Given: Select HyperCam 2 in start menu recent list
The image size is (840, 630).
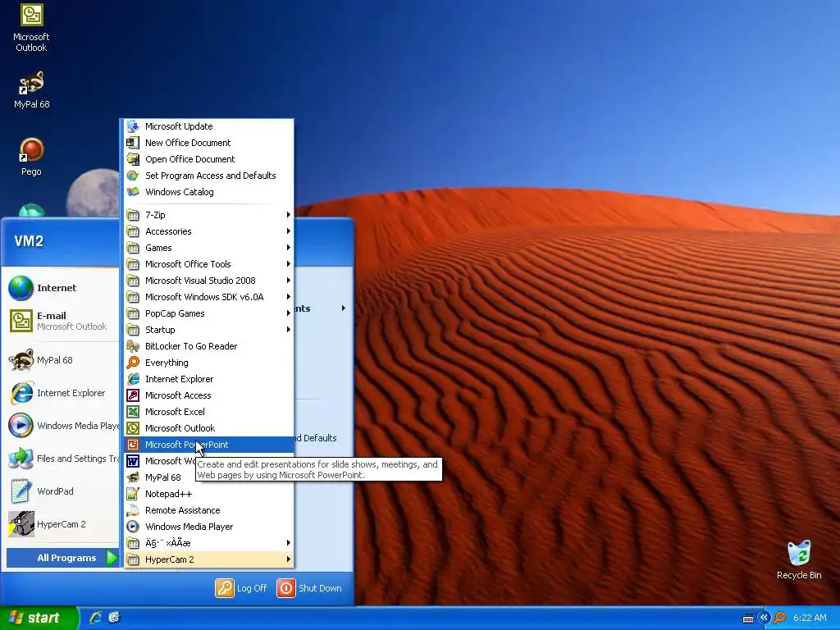Looking at the screenshot, I should click(62, 524).
